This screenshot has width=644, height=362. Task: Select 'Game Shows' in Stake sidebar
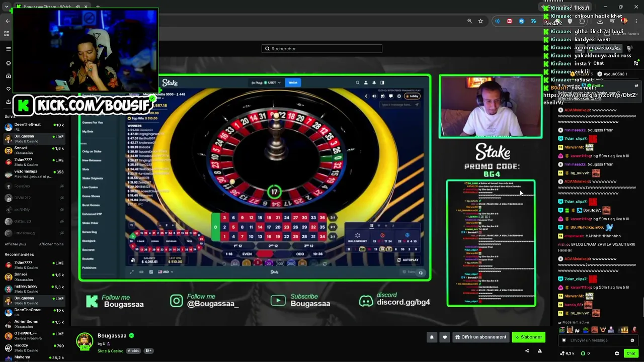point(91,196)
